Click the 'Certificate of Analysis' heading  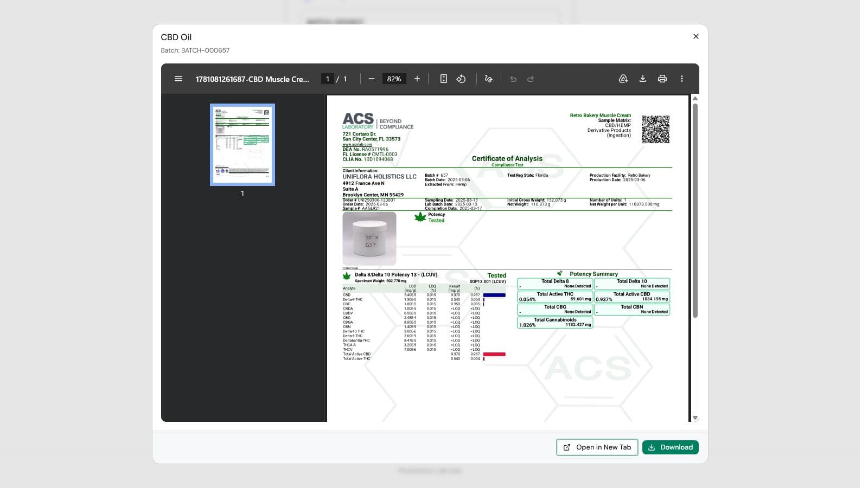click(x=507, y=158)
